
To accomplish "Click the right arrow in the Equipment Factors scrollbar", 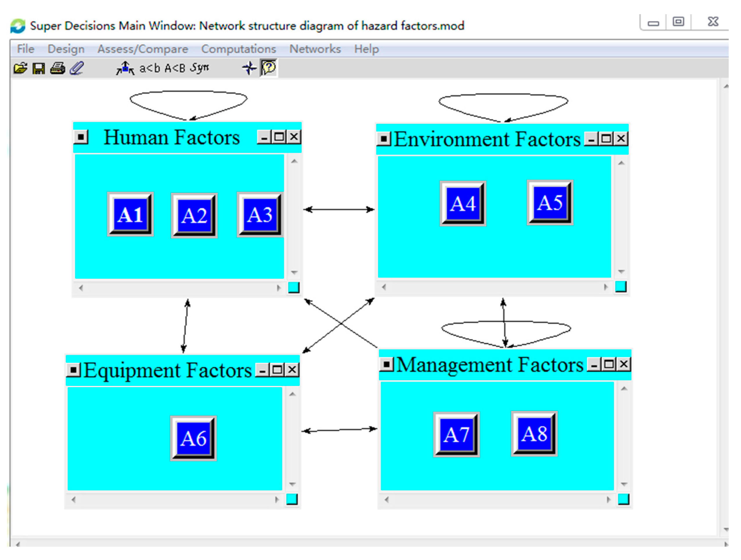I will pos(277,500).
